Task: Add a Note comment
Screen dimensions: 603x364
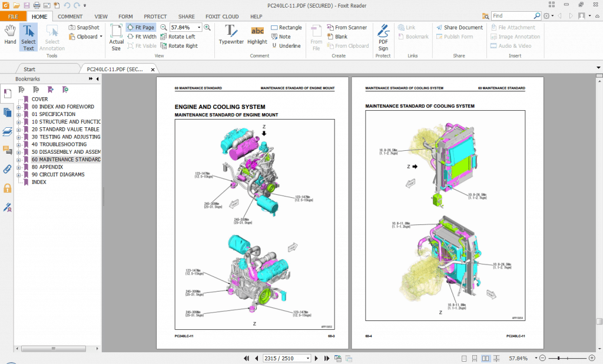Action: pos(281,37)
